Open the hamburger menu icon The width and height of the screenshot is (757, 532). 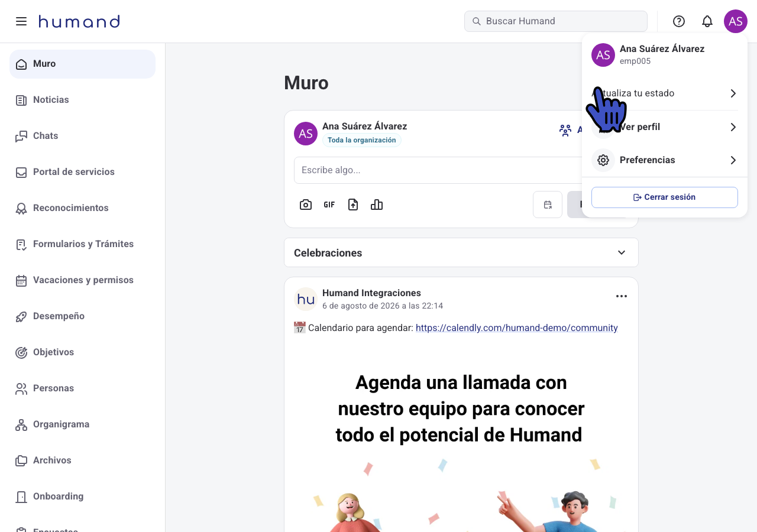[x=21, y=21]
